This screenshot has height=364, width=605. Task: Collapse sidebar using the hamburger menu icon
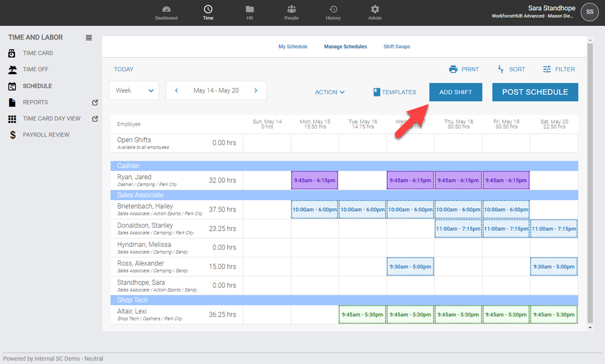click(x=89, y=38)
